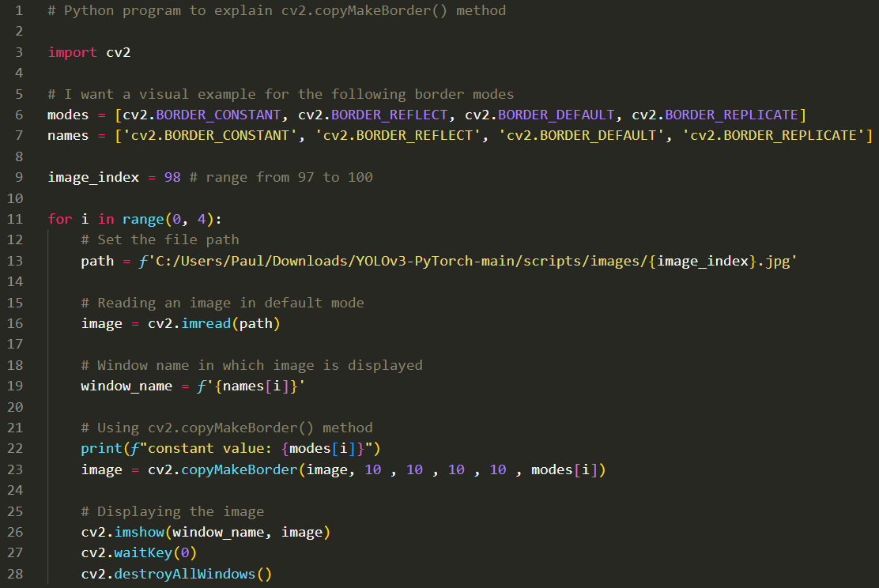Click the 'I want a visual example' comment

point(281,94)
